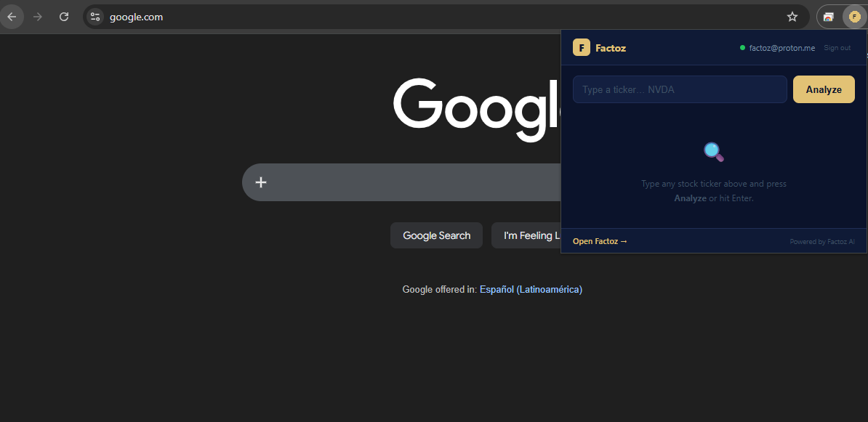The height and width of the screenshot is (422, 868).
Task: Go back with the browser back arrow
Action: point(12,17)
